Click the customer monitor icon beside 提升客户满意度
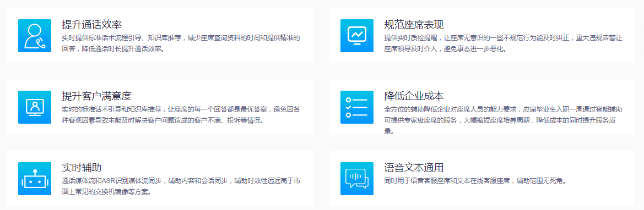This screenshot has height=210, width=644. click(x=35, y=107)
